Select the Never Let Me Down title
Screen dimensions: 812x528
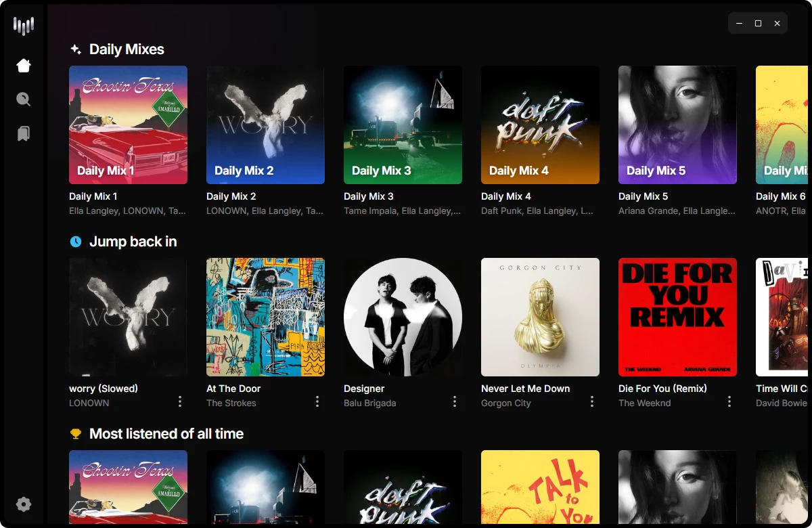click(526, 389)
